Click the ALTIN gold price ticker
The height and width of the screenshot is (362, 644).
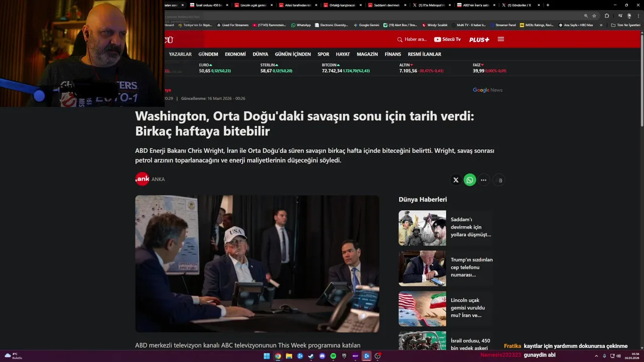click(421, 68)
